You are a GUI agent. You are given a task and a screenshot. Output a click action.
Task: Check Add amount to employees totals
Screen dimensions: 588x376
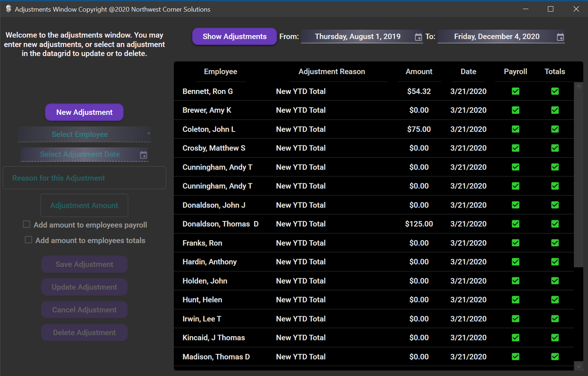28,240
